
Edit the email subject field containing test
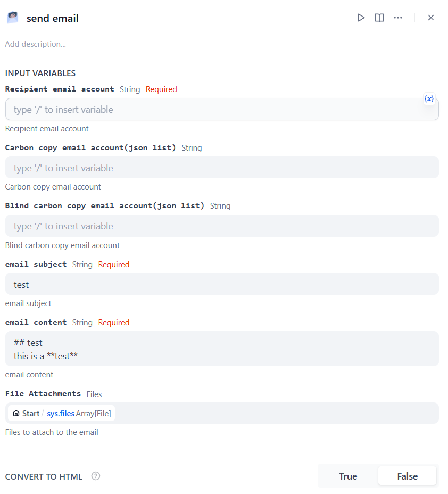(222, 285)
